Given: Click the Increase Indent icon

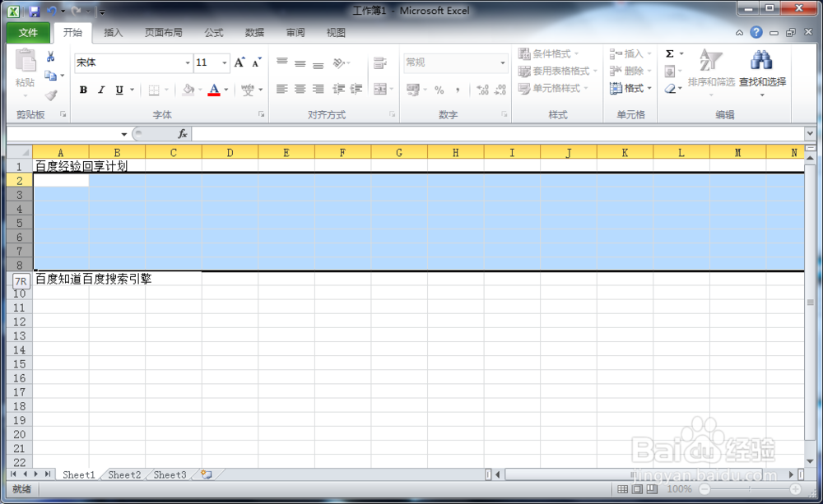Looking at the screenshot, I should (356, 89).
